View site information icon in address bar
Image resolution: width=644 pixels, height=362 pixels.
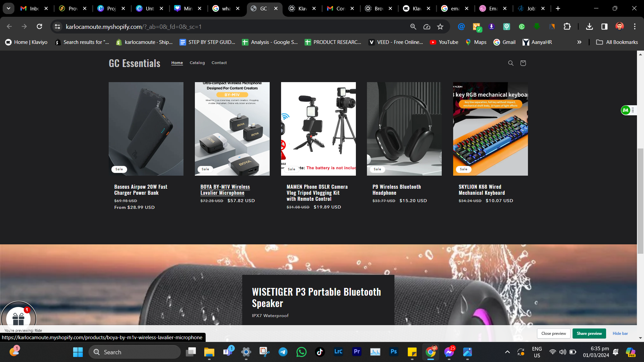[57, 26]
